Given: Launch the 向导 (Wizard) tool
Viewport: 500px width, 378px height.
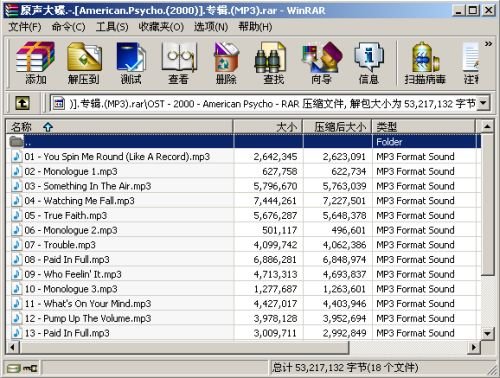Looking at the screenshot, I should (321, 63).
